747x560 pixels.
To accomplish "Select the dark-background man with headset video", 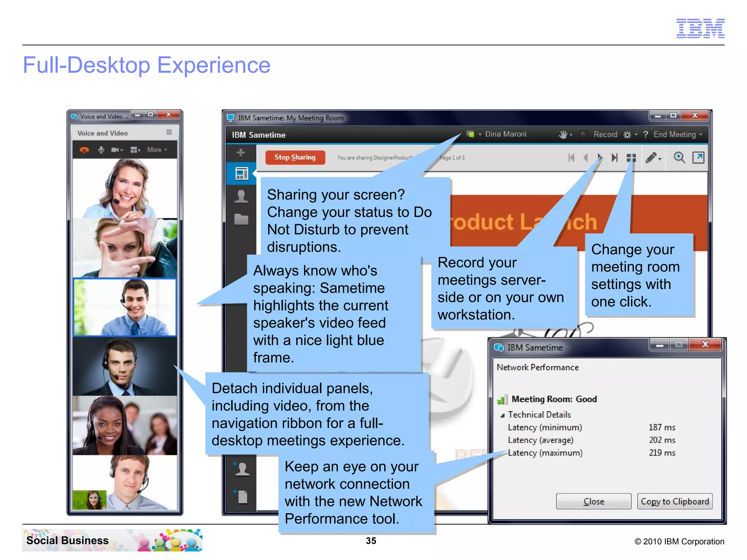I will pos(125,366).
